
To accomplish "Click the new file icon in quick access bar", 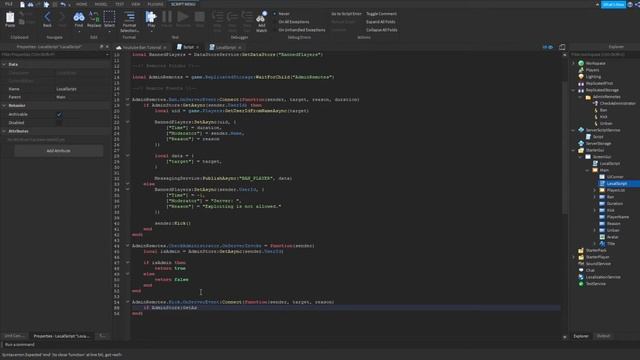I will (x=22, y=4).
